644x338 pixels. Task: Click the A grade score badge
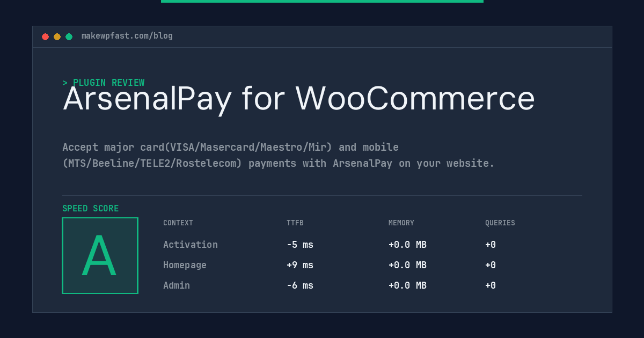(100, 255)
